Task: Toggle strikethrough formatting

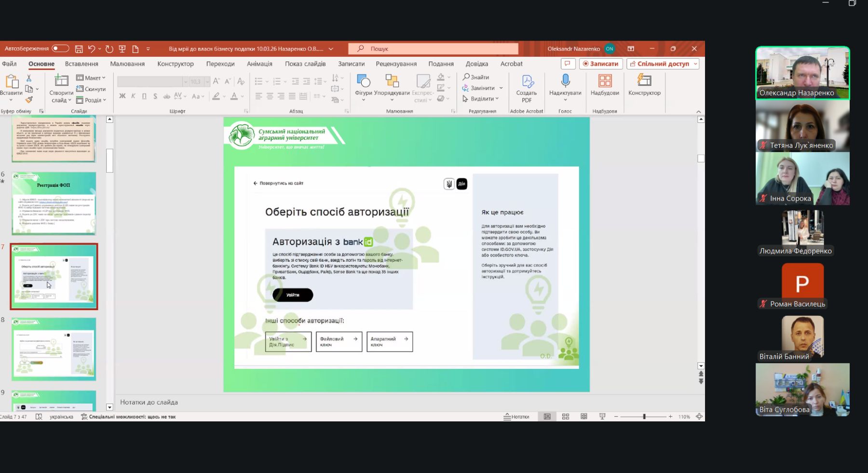Action: coord(166,96)
